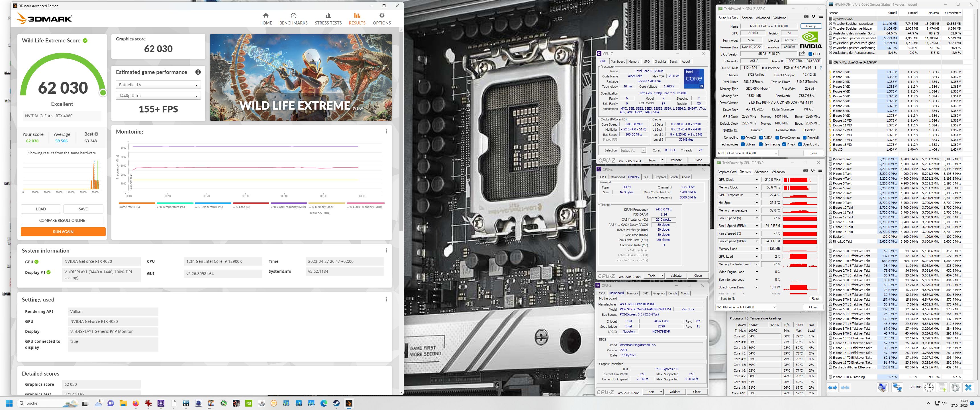Open the 3DMark Home page

point(266,19)
